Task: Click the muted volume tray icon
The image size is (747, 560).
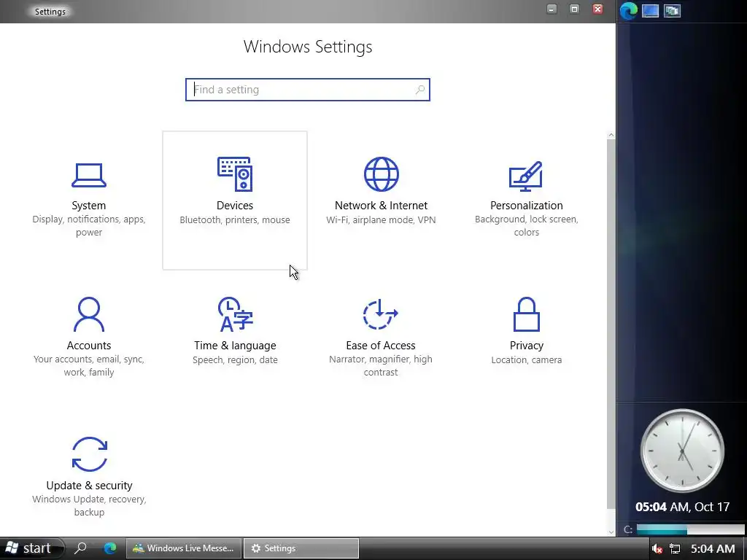Action: click(x=657, y=548)
